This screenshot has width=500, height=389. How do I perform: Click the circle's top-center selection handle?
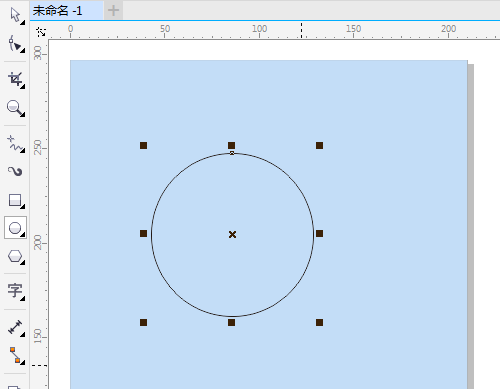click(x=231, y=145)
